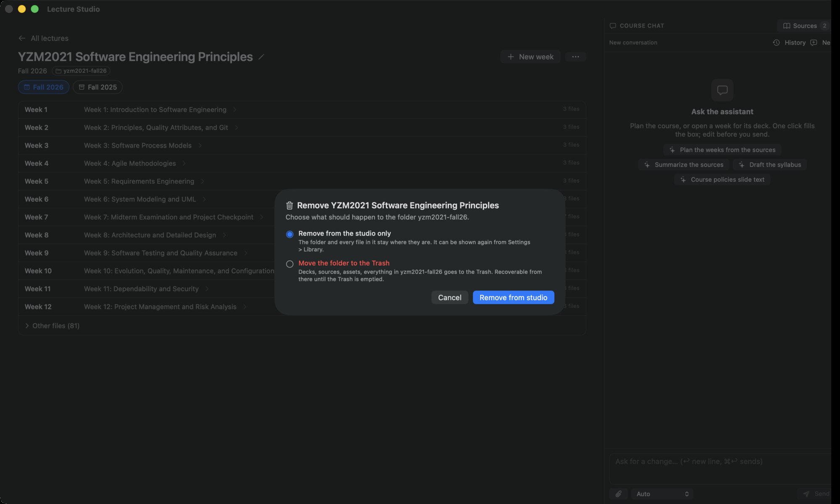Click in the Ask for a change input
840x504 pixels.
[720, 469]
